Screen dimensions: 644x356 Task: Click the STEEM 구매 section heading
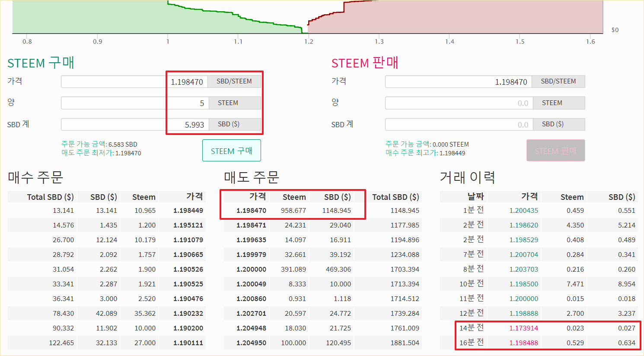41,63
